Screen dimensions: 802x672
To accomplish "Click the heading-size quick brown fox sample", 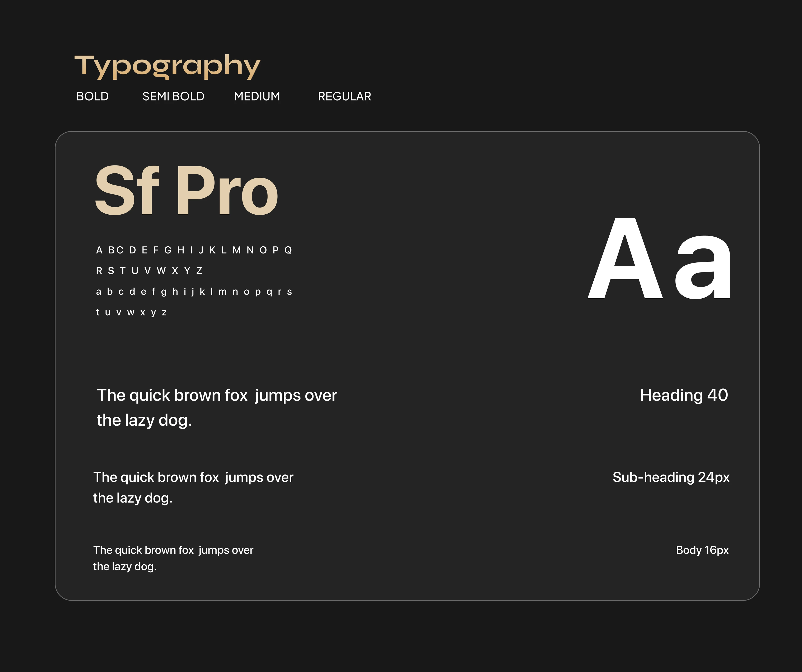I will pos(217,407).
